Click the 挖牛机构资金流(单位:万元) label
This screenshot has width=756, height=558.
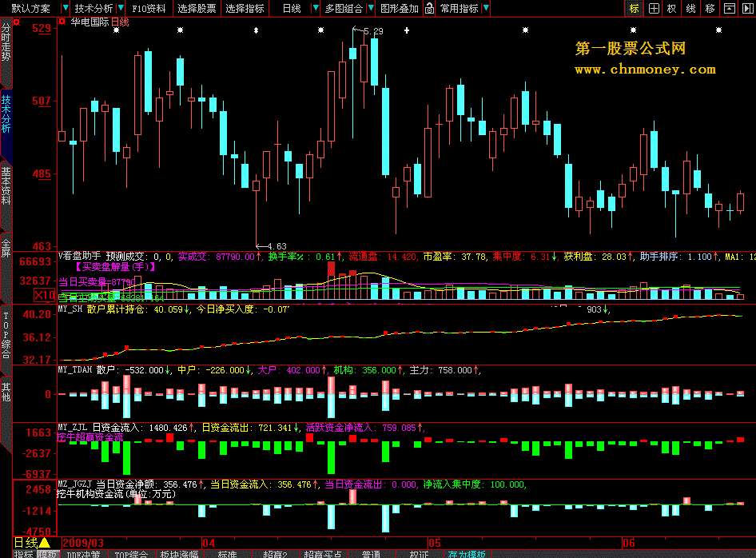pos(116,494)
